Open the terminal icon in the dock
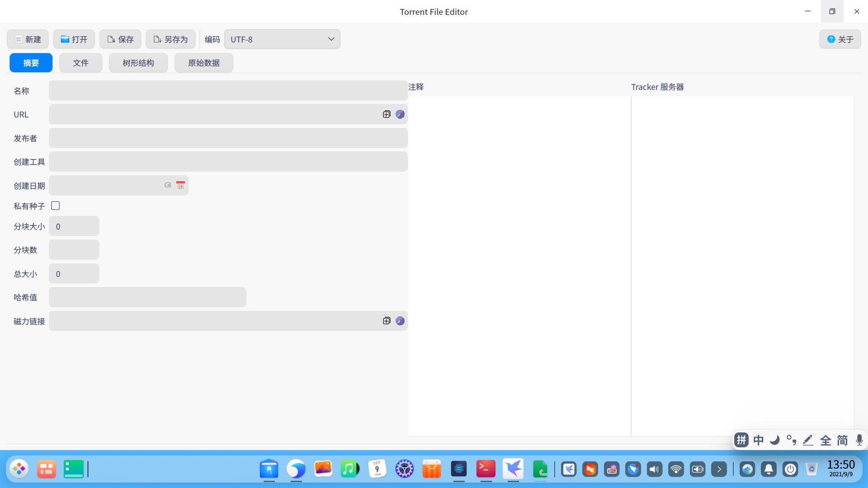Screen dimensions: 868x488 tap(486, 469)
